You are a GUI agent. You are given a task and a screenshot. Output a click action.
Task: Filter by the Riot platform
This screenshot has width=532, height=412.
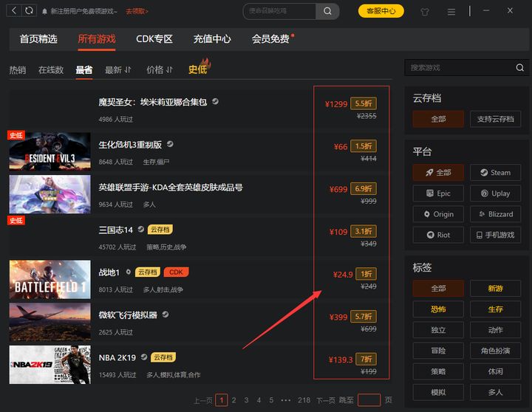coord(438,235)
